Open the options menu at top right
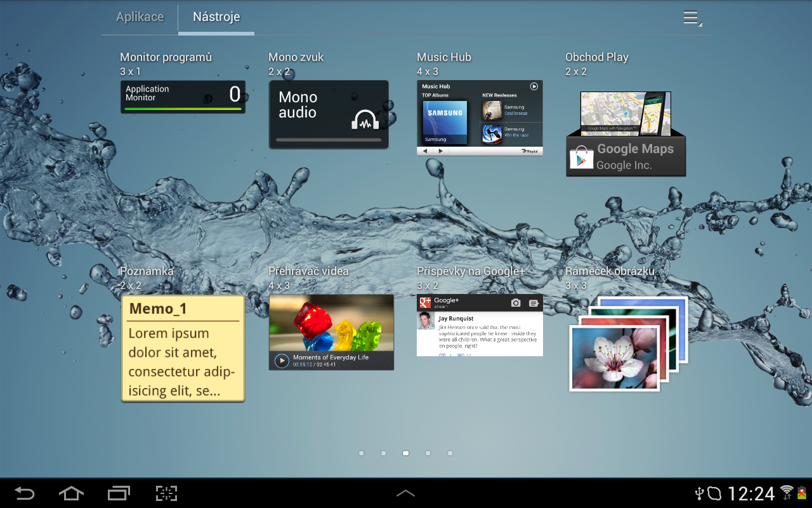Viewport: 812px width, 508px height. coord(691,18)
